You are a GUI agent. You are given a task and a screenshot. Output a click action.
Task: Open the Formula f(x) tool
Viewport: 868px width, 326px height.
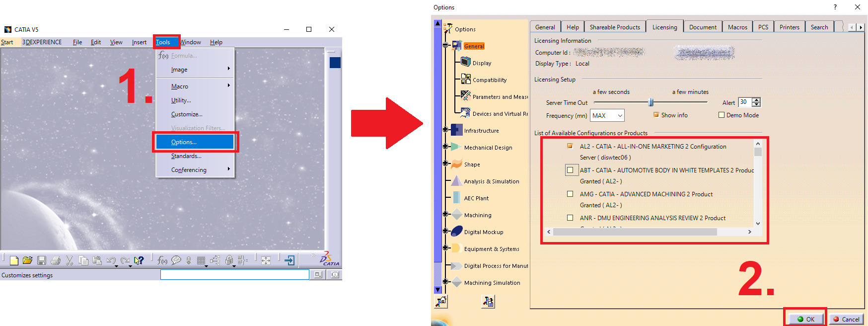pos(162,260)
